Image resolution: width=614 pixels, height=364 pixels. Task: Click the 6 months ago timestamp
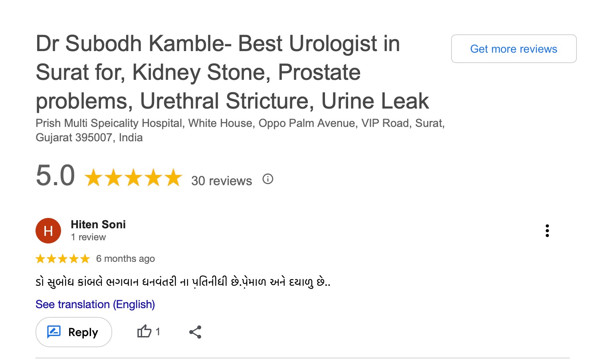click(125, 259)
